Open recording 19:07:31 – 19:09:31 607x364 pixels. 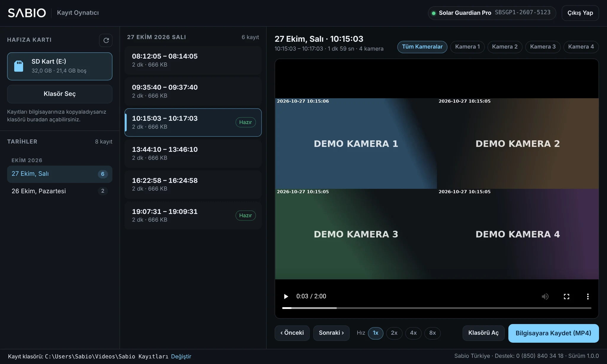[193, 216]
